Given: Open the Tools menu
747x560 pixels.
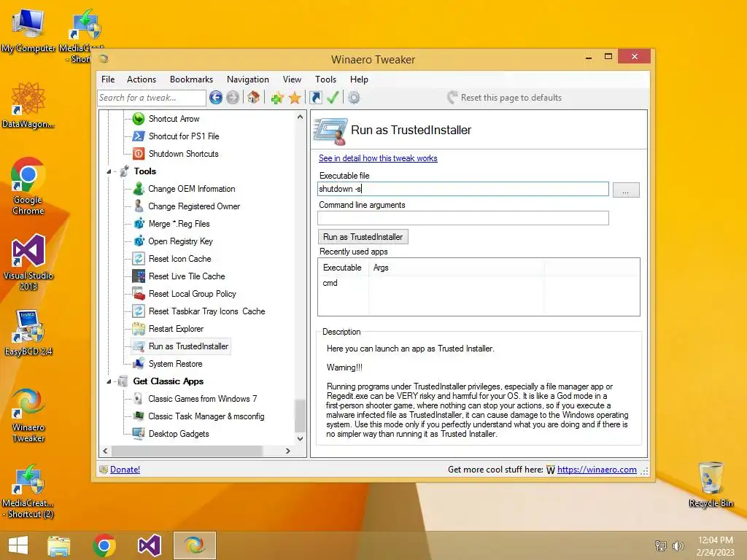Looking at the screenshot, I should click(x=326, y=79).
